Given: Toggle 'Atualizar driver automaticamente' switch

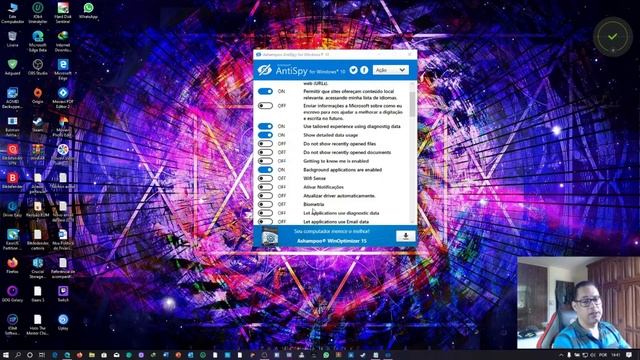Looking at the screenshot, I should tap(265, 196).
